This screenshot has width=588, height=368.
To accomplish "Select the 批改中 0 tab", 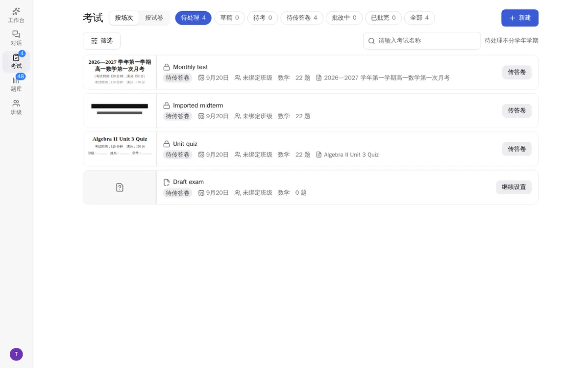I will (x=344, y=18).
